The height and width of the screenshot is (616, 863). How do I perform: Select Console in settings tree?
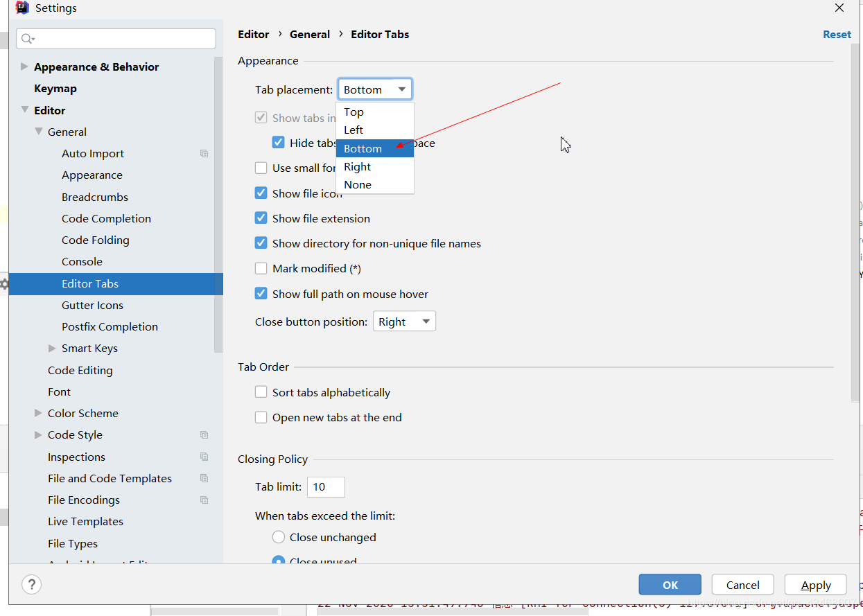(x=82, y=261)
